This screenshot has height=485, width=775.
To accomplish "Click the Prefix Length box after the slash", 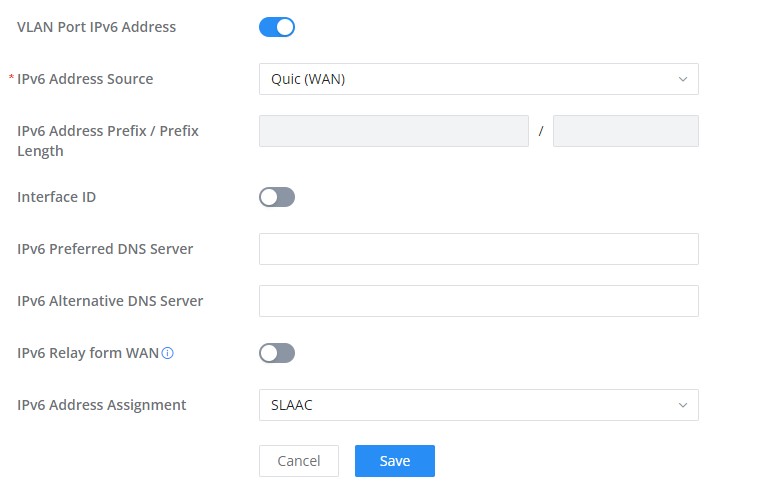I will point(625,131).
